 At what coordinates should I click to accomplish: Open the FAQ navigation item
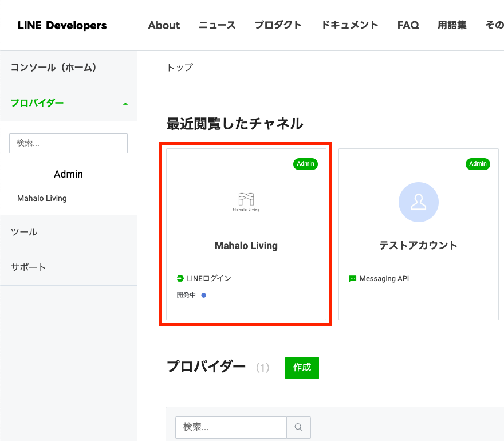point(408,25)
